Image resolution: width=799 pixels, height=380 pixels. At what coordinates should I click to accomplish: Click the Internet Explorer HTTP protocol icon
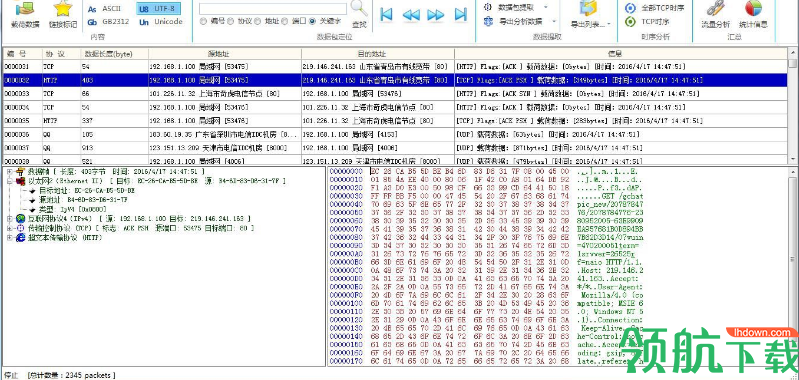click(x=20, y=238)
